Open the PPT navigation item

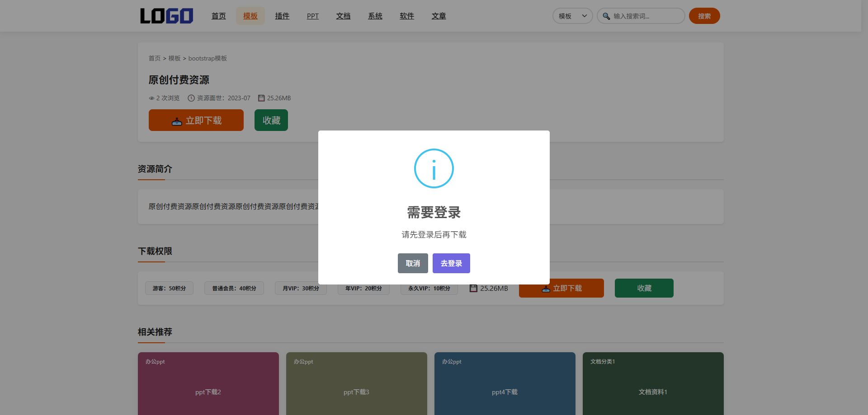(x=313, y=16)
